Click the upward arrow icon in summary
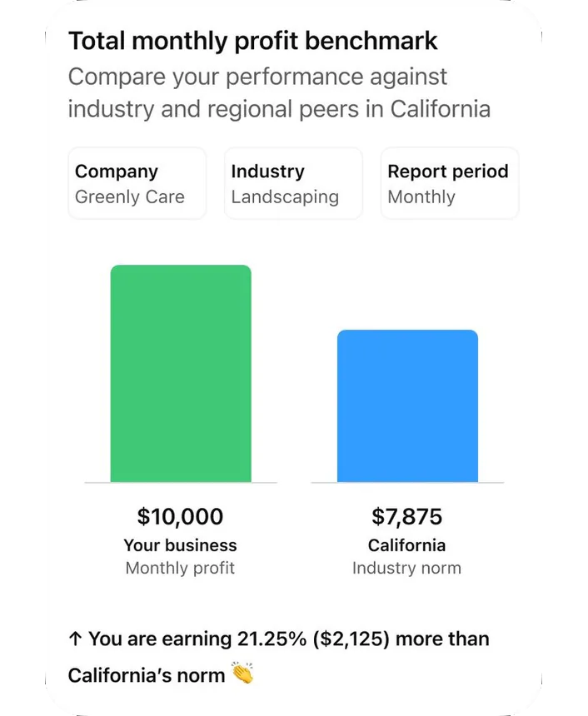Viewport: 588px width, 716px height. (75, 639)
